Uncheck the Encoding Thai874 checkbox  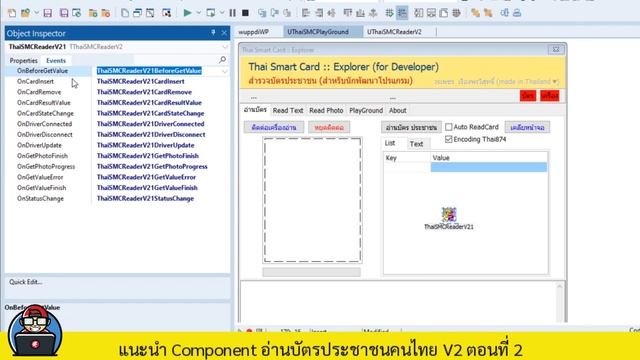click(449, 139)
